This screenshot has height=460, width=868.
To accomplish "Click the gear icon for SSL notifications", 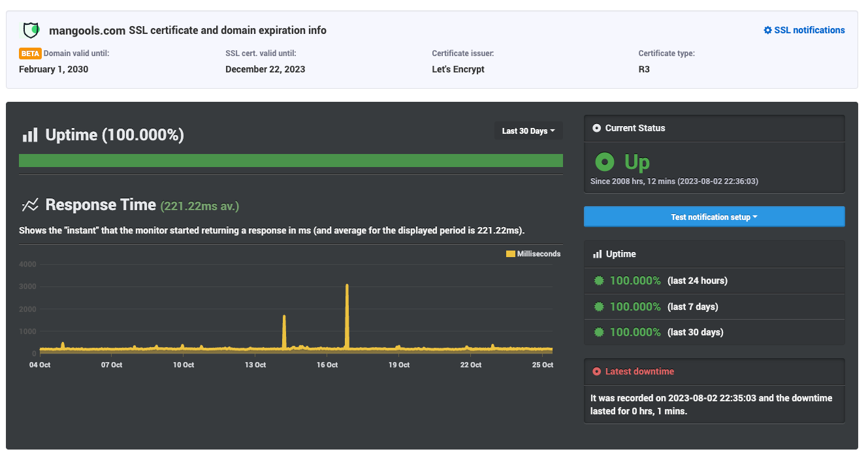I will click(x=767, y=30).
